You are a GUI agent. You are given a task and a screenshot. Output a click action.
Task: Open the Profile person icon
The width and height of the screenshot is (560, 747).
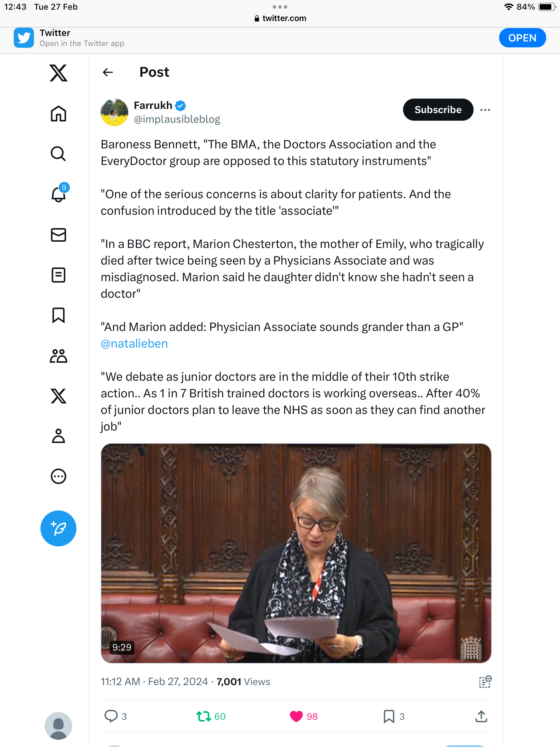tap(58, 436)
